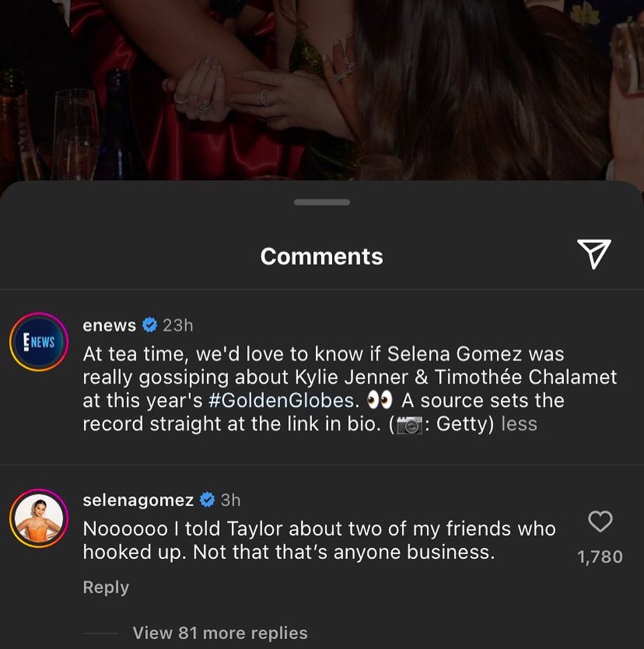Reply to selenagomez's comment
The image size is (644, 649).
106,587
